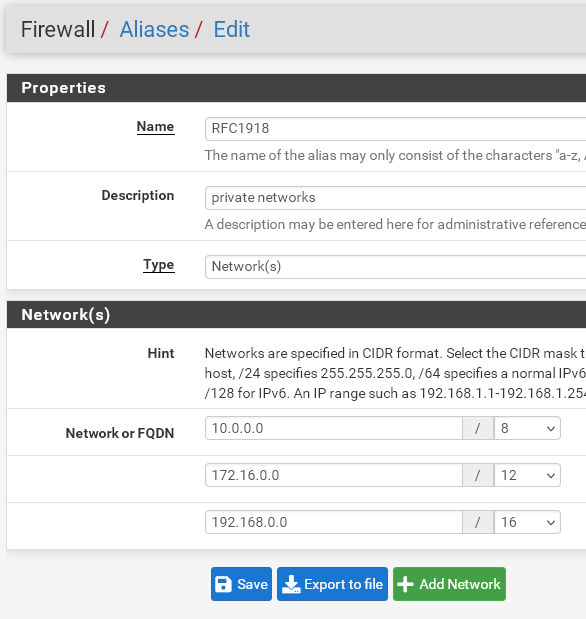586x619 pixels.
Task: Click the download icon on Export to file
Action: [x=291, y=584]
